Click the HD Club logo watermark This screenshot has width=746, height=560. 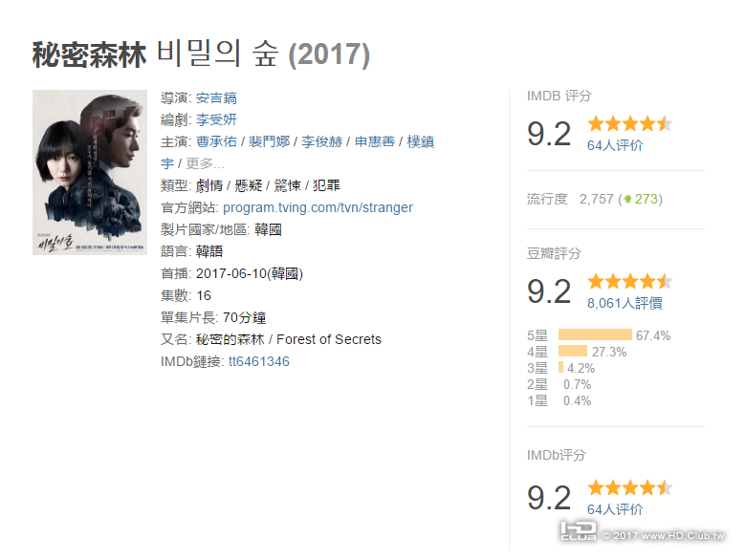[578, 533]
